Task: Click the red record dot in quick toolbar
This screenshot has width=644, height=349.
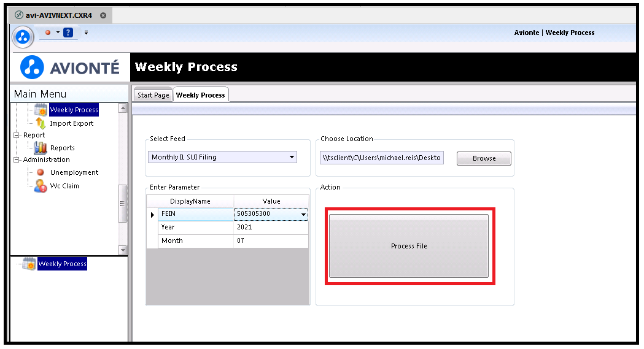Action: pos(48,33)
